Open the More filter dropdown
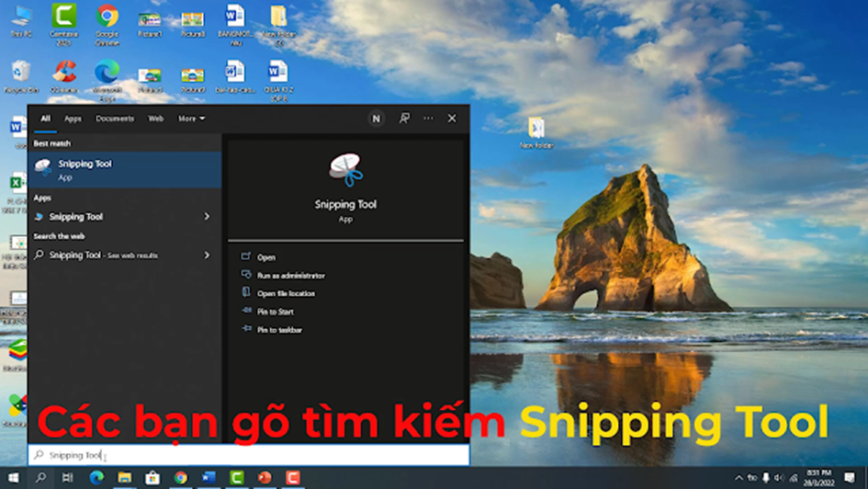The image size is (868, 489). (191, 119)
